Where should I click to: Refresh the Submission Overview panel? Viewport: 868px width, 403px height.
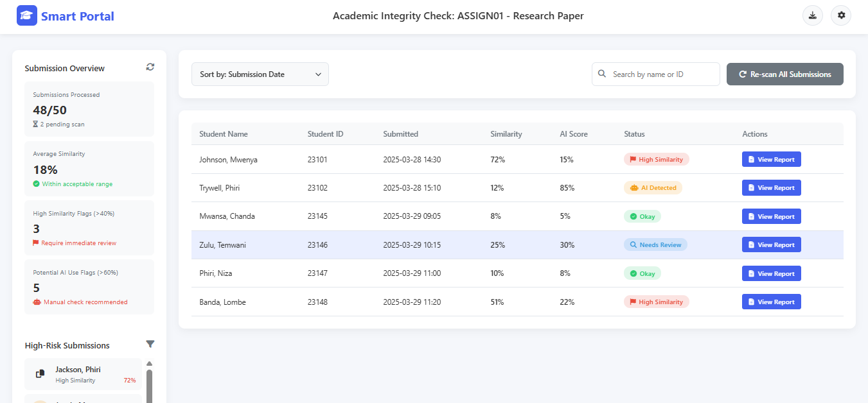pyautogui.click(x=150, y=67)
